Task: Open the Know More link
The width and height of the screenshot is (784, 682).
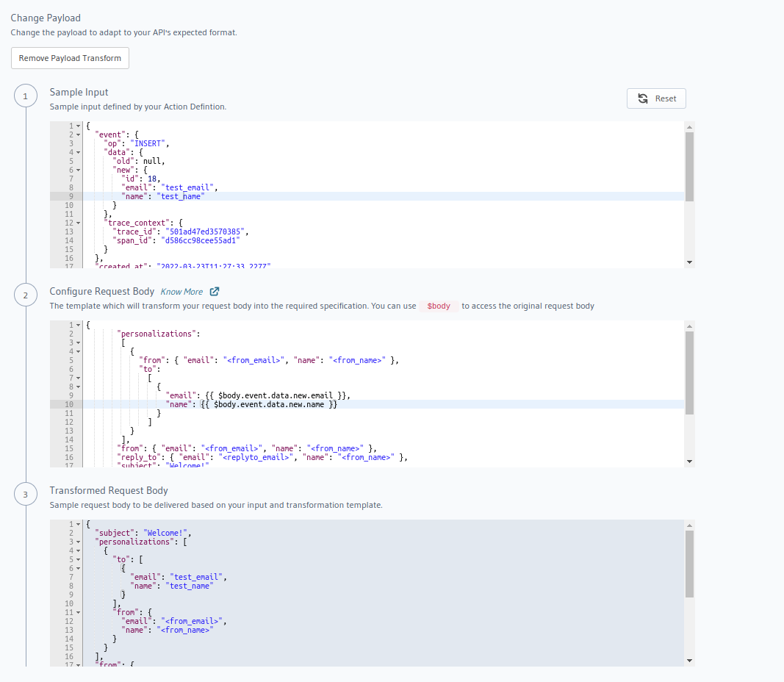Action: click(181, 292)
